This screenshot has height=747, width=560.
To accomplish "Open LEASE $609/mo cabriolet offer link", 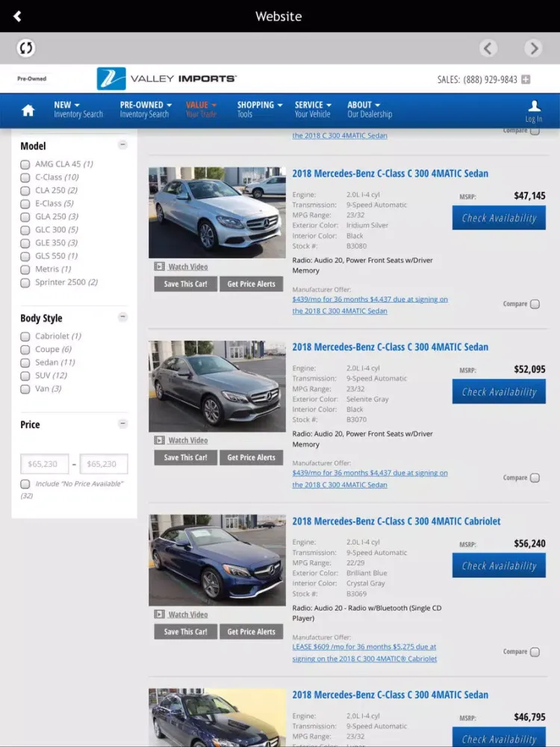I will pyautogui.click(x=364, y=653).
